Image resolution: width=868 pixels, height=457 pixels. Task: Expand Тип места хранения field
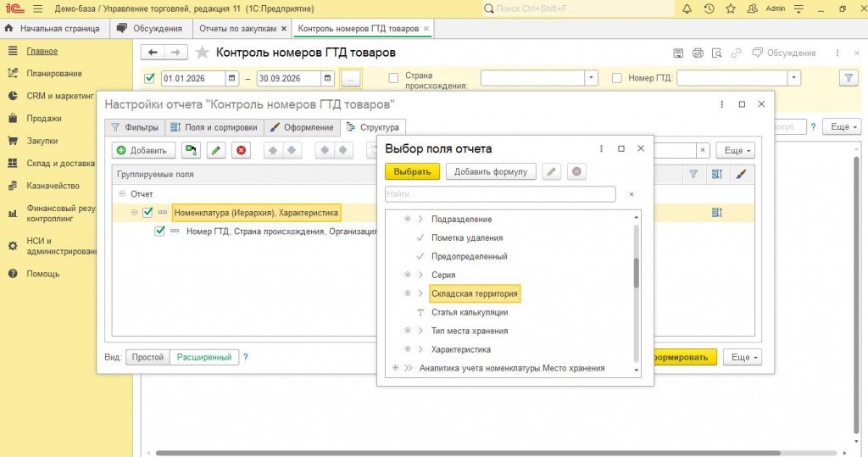point(408,331)
